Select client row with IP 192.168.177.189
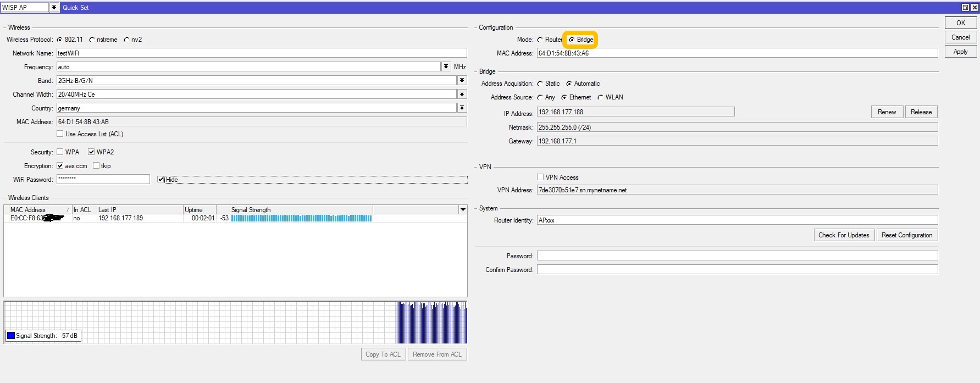The width and height of the screenshot is (980, 383). (235, 218)
